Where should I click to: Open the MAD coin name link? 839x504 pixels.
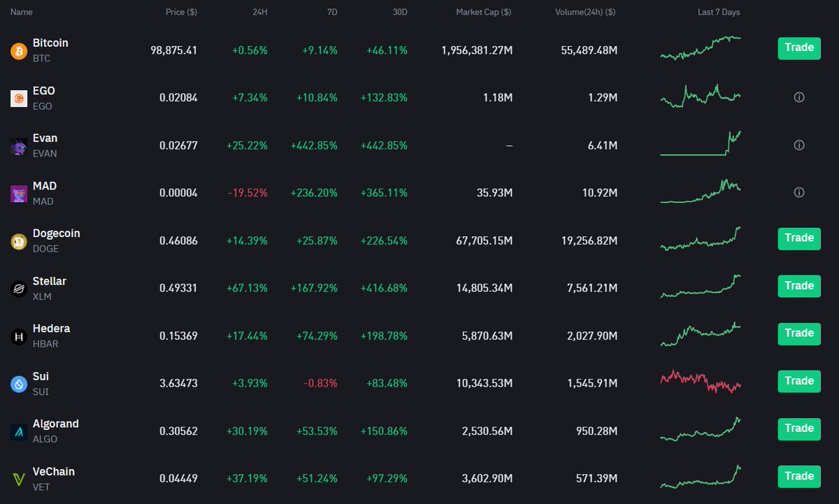point(45,186)
